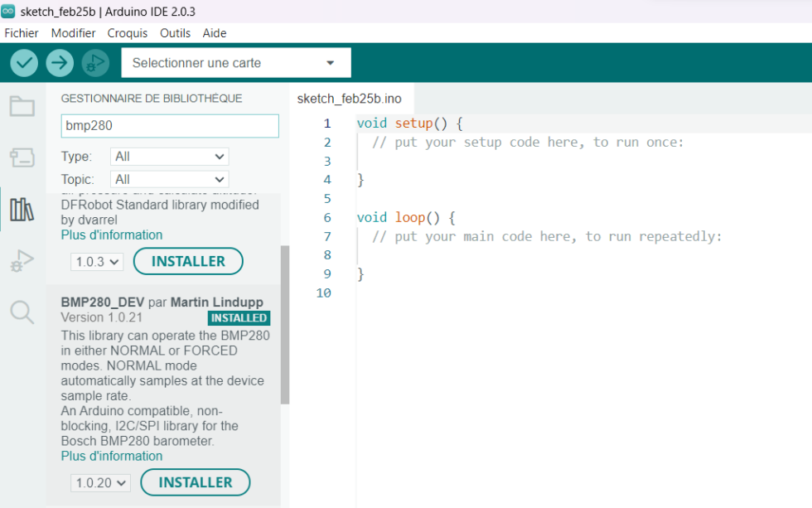The width and height of the screenshot is (812, 508).
Task: Click INSTALLER for BMP280_DEV library
Action: click(x=195, y=482)
